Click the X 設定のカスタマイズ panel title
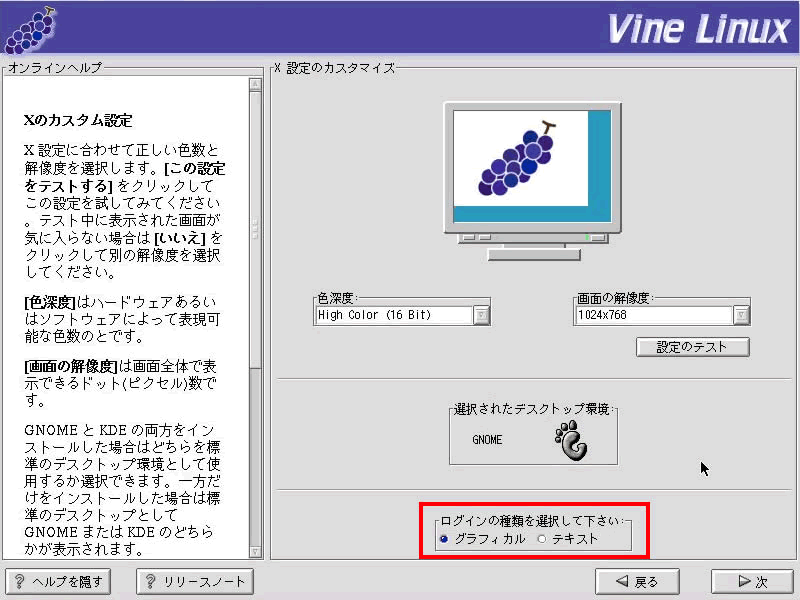Image resolution: width=800 pixels, height=600 pixels. [x=335, y=68]
